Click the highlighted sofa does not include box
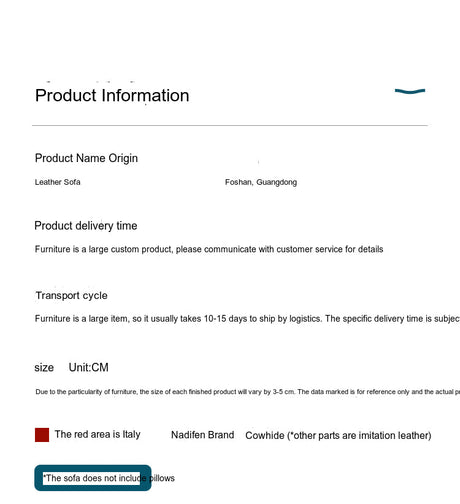 (93, 478)
